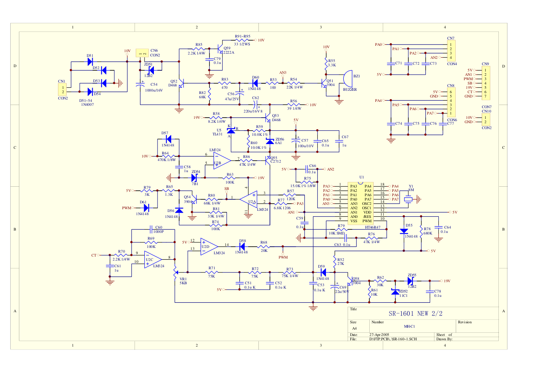Select the U2A op-amp triangle

(x=249, y=199)
